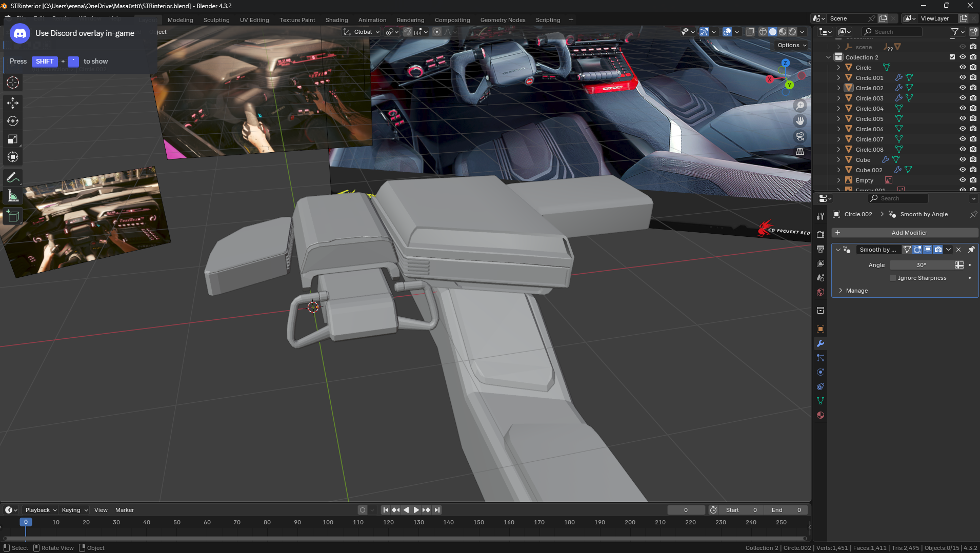
Task: Open Keying dropdown in timeline
Action: 74,510
